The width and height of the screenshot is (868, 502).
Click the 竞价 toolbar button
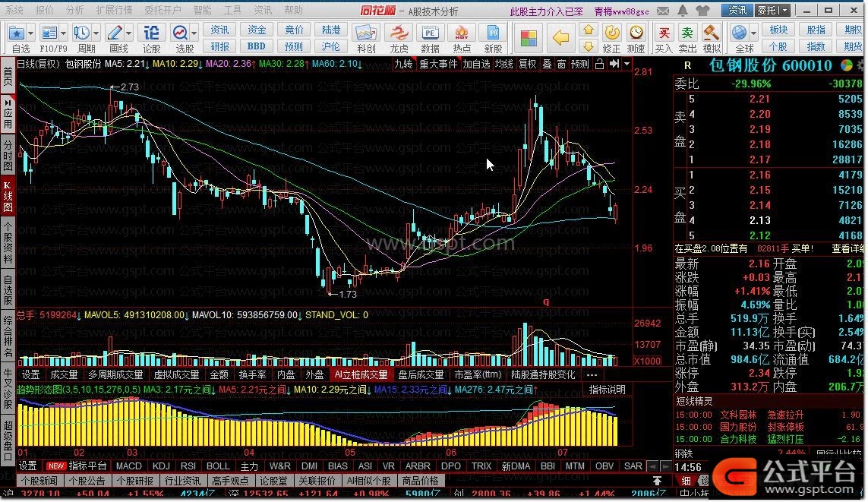pos(294,30)
